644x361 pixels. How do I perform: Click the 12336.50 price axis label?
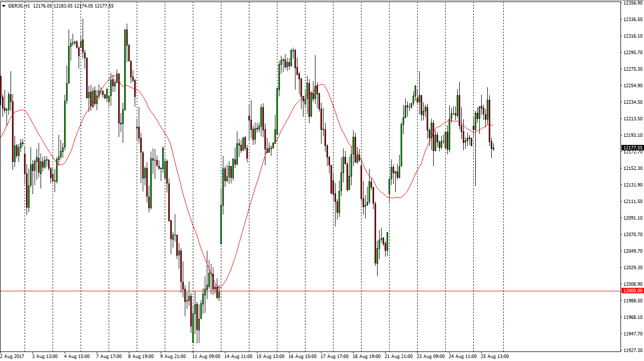[632, 20]
